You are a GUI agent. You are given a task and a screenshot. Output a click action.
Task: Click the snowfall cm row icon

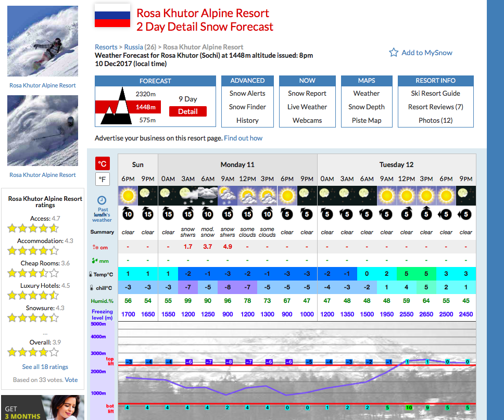[x=95, y=247]
